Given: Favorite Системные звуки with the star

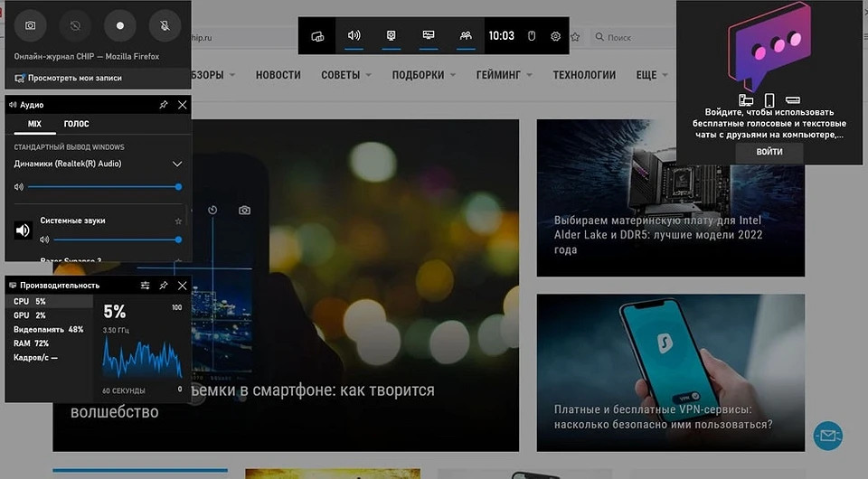Looking at the screenshot, I should 178,221.
